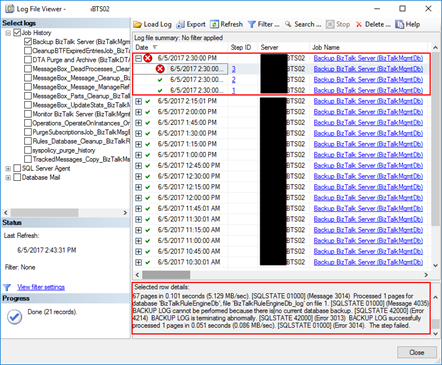Click the log grid scroll down arrow
Screen dimensions: 442x365
click(435, 265)
